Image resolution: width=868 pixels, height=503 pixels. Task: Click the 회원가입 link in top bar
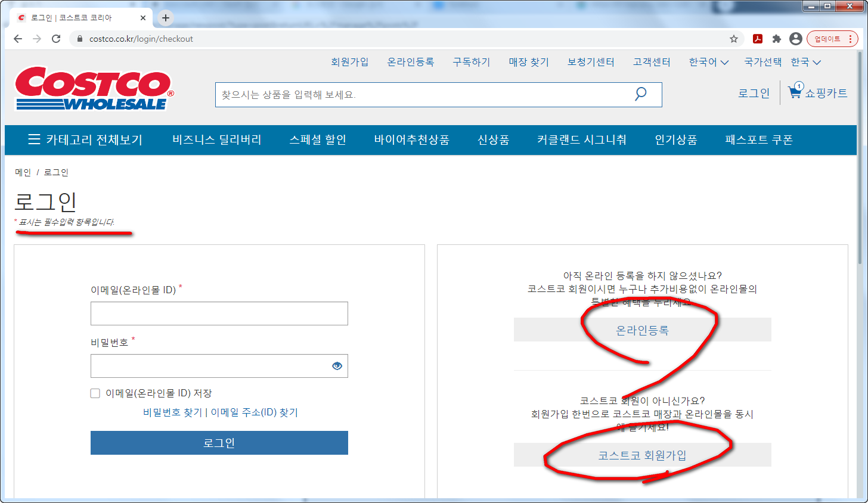point(350,62)
